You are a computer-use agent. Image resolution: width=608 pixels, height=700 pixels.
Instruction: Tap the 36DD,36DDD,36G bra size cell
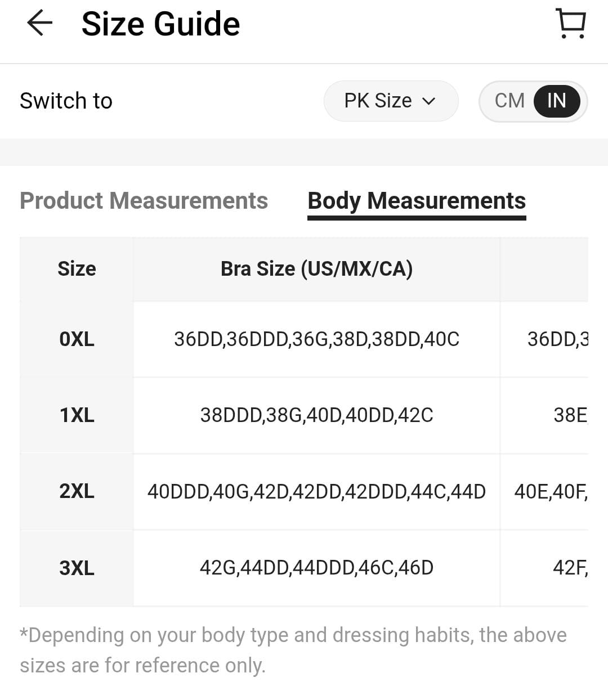tap(316, 339)
